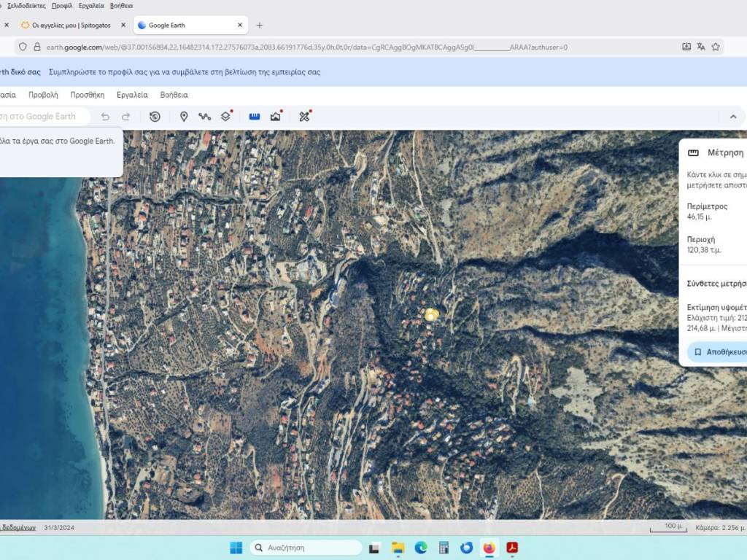This screenshot has height=560, width=747.
Task: Click the redo arrow in toolbar
Action: 125,117
